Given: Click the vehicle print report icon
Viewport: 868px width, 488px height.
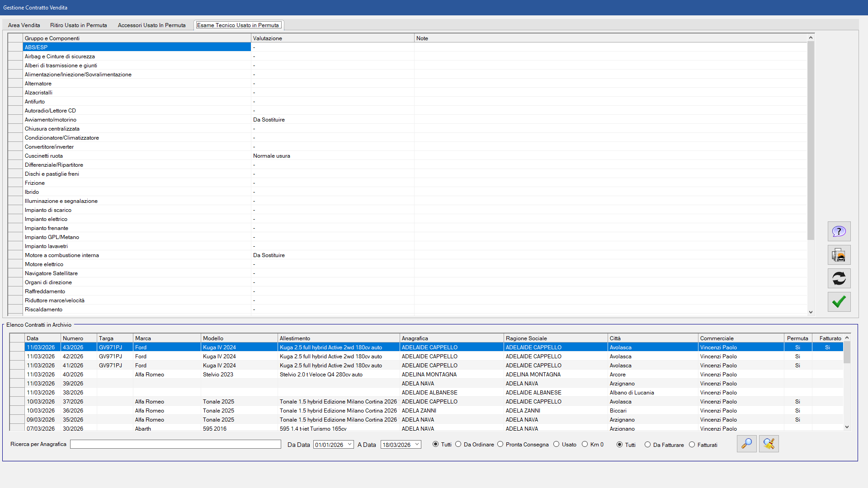Looking at the screenshot, I should (x=839, y=255).
